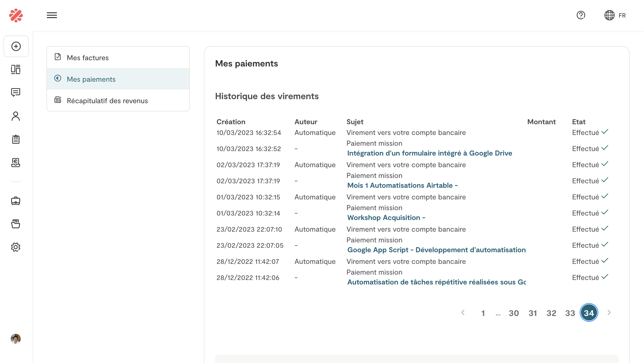Viewport: 644px width, 363px height.
Task: Open Workshop Acquisition mission link
Action: pyautogui.click(x=386, y=218)
